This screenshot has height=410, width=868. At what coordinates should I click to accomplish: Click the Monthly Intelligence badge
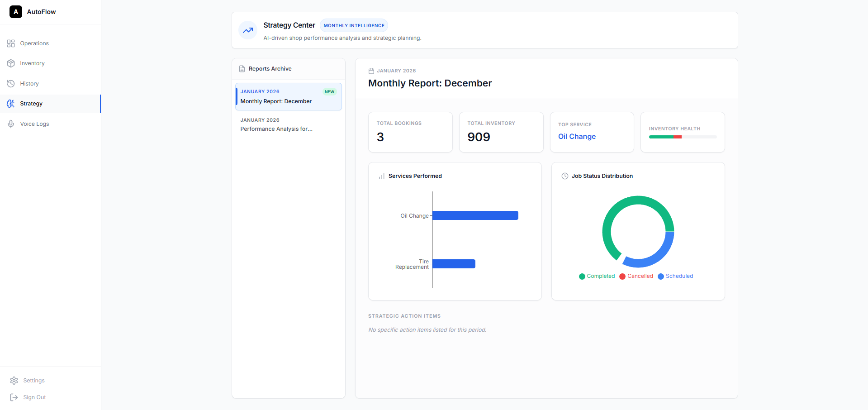354,26
